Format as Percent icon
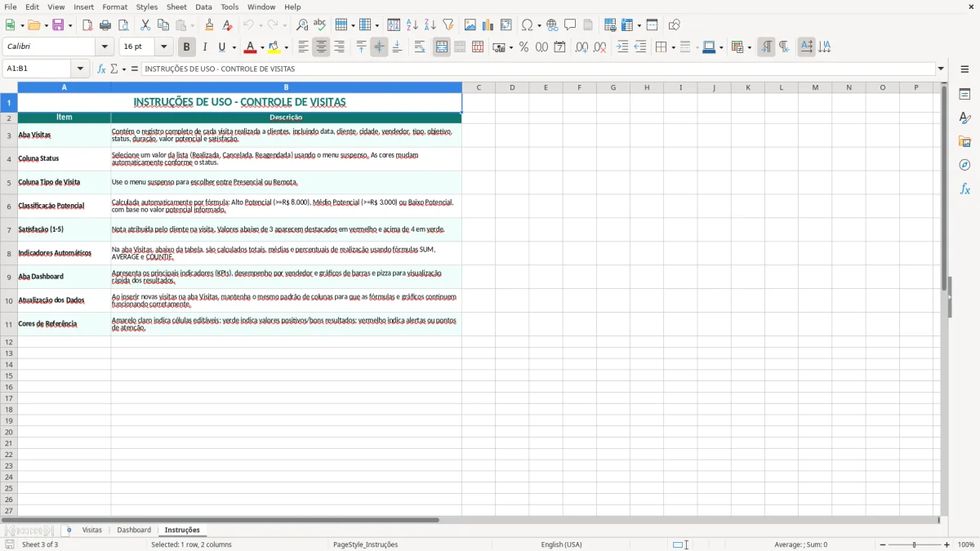This screenshot has height=551, width=980. (x=524, y=47)
